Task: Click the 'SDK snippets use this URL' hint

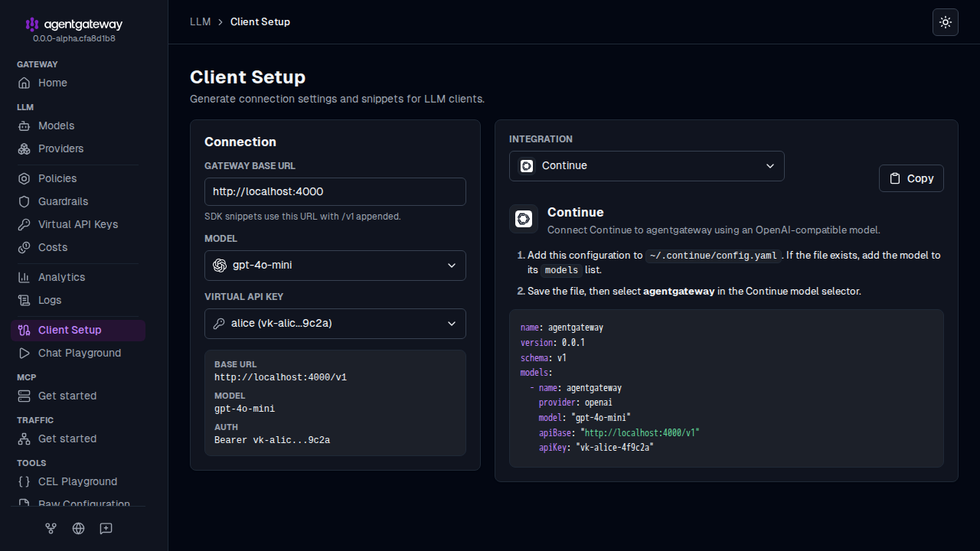Action: [302, 217]
